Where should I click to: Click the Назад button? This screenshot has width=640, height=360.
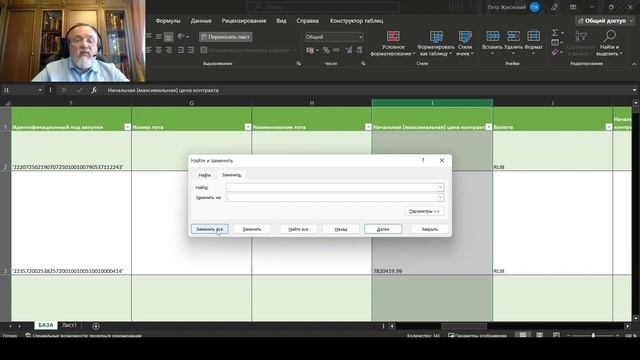point(341,229)
